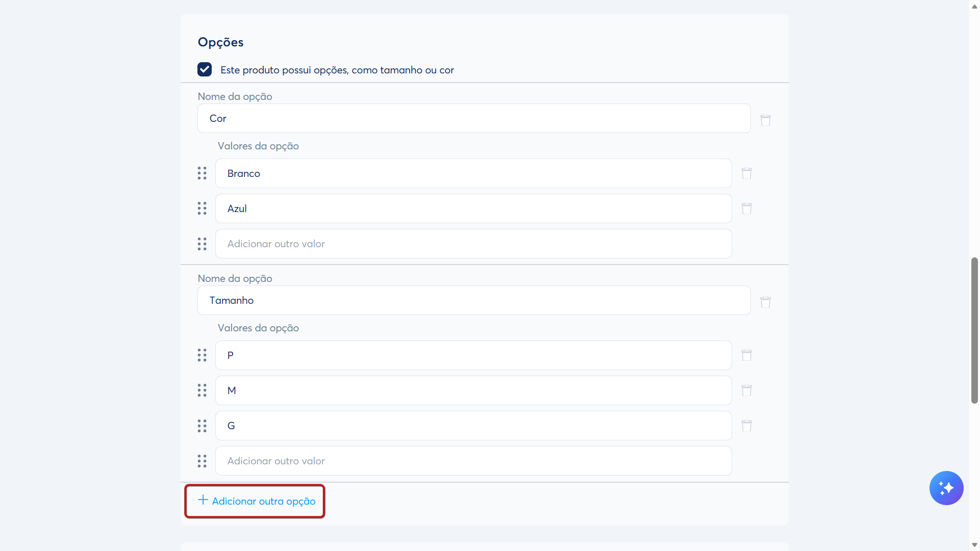Click drag handle beside Branco value
Viewport: 980px width, 551px height.
tap(202, 173)
